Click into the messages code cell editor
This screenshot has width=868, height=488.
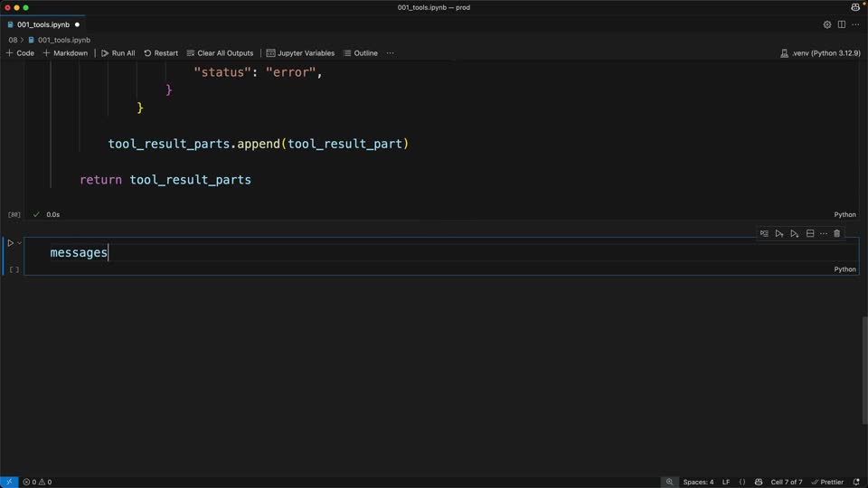(x=441, y=252)
